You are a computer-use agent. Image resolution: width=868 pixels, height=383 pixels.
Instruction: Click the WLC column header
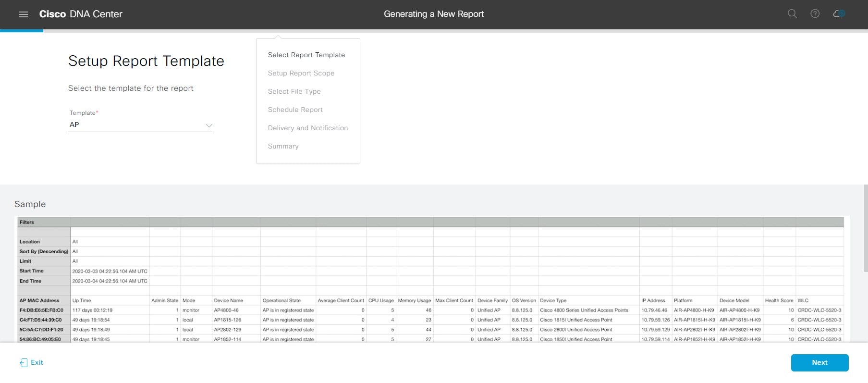pos(803,300)
